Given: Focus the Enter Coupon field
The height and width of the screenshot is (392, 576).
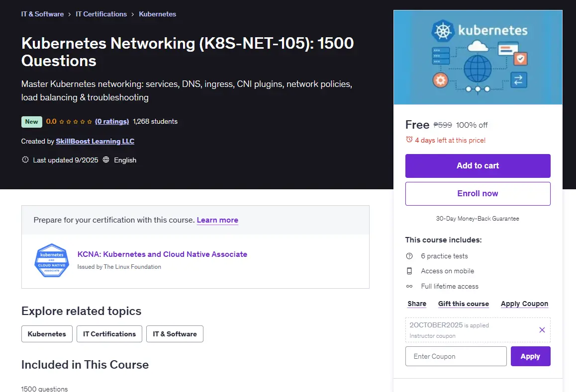Looking at the screenshot, I should click(456, 356).
